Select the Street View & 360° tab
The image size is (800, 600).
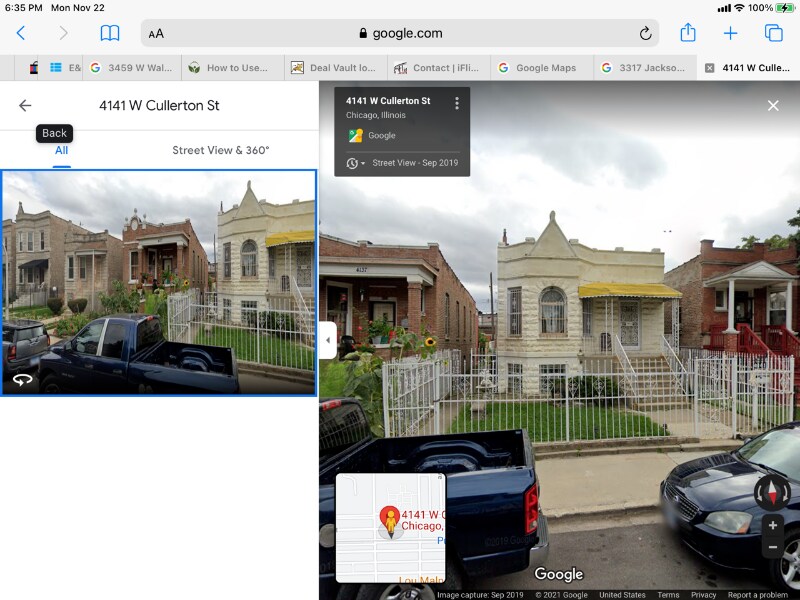point(220,150)
